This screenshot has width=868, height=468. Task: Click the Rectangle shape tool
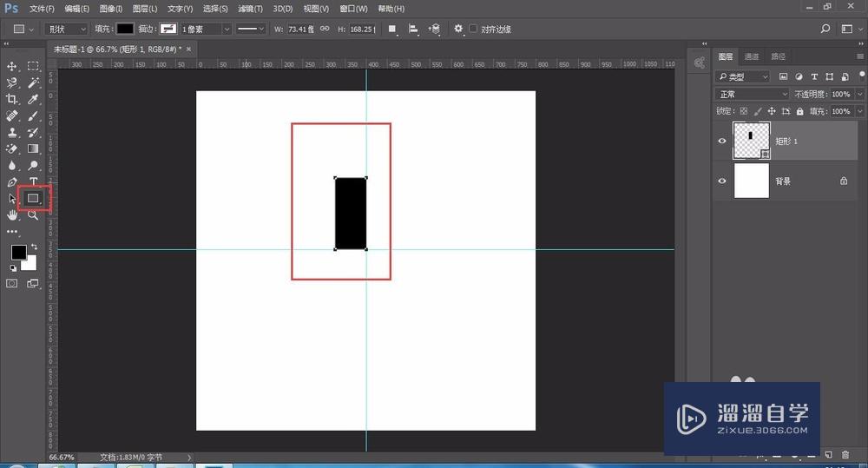pyautogui.click(x=33, y=198)
